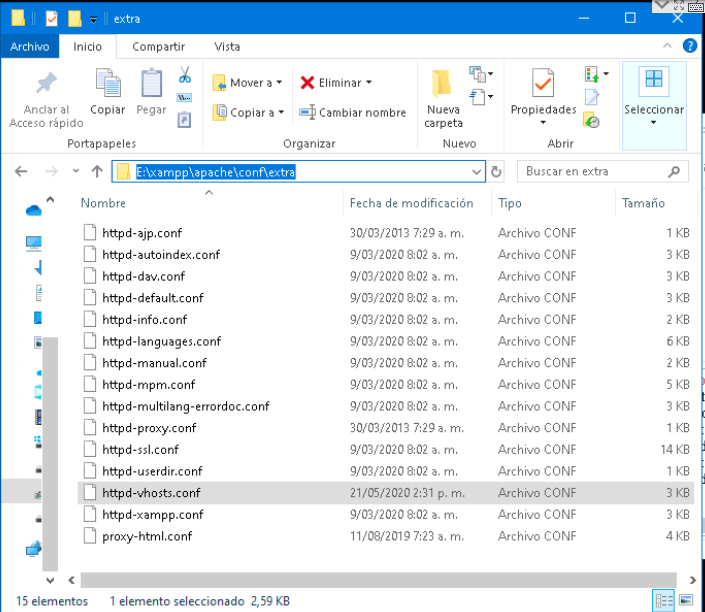Expand the Propiedades dropdown arrow
This screenshot has height=612, width=705.
point(543,122)
